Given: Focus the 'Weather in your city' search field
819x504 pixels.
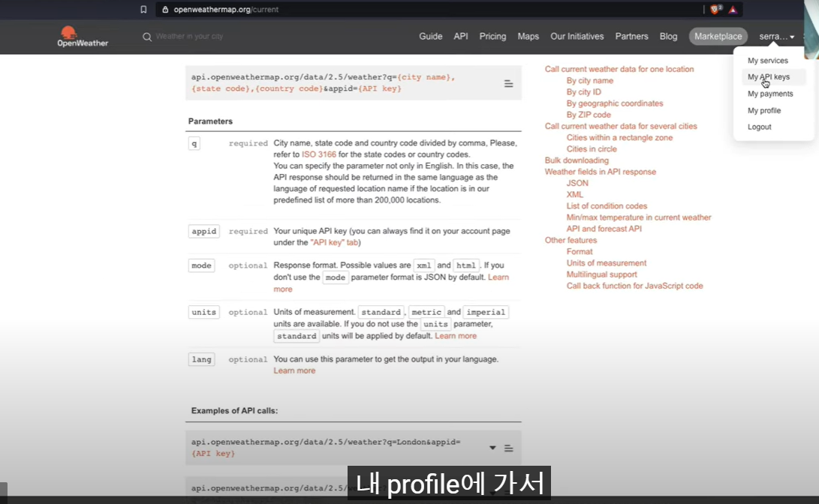Looking at the screenshot, I should click(190, 37).
